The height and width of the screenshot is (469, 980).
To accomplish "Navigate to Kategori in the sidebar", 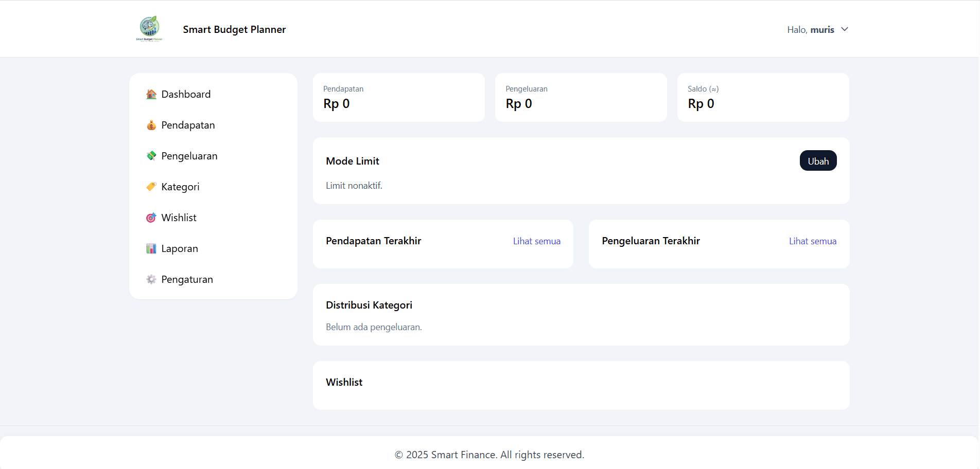I will (180, 187).
